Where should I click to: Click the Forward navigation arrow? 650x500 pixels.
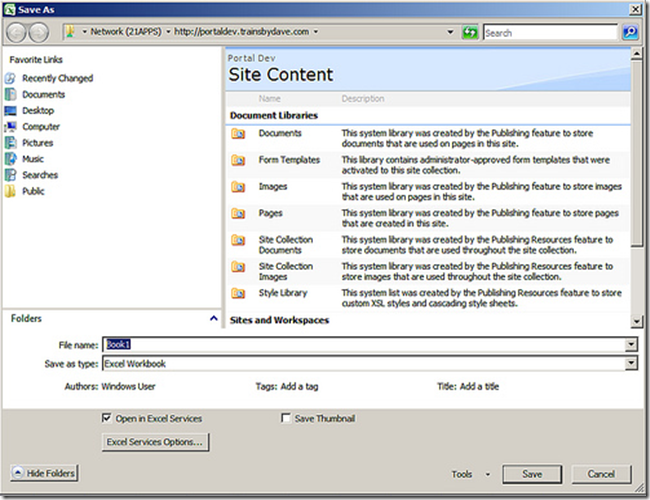coord(39,32)
